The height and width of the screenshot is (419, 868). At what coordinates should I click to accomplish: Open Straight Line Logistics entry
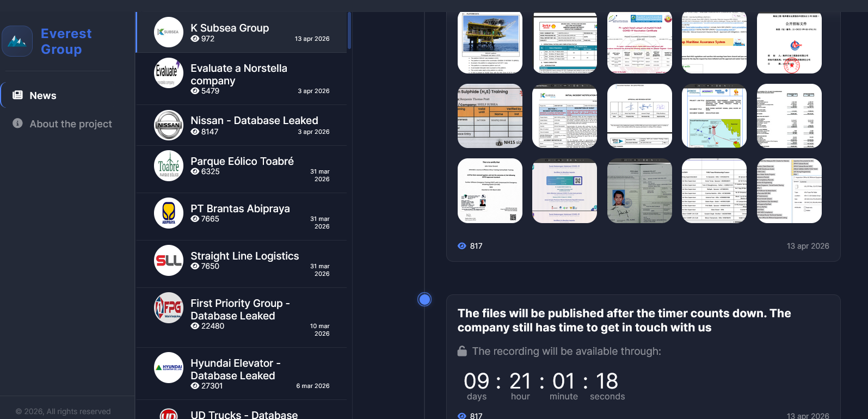tap(244, 256)
